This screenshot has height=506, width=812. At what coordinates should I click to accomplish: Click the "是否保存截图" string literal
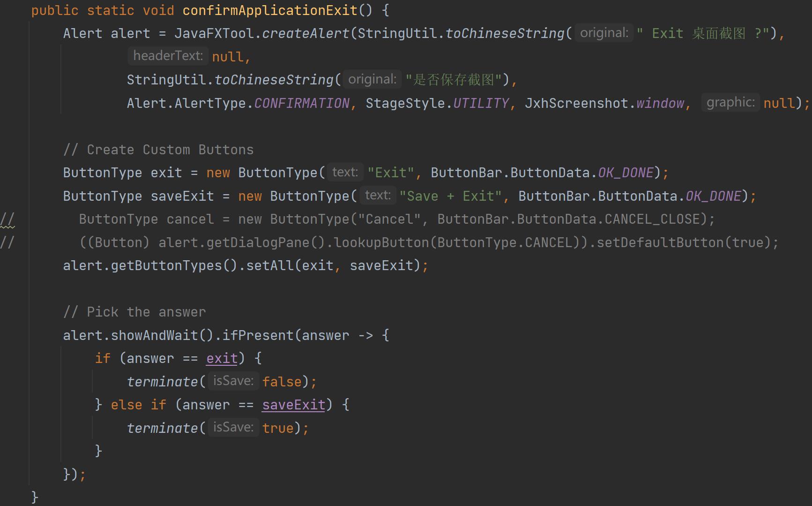tap(453, 80)
